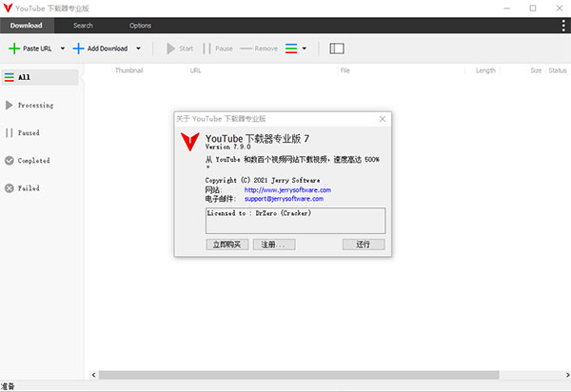Screen dimensions: 571x392
Task: Click the app logo in the title bar
Action: [8, 8]
